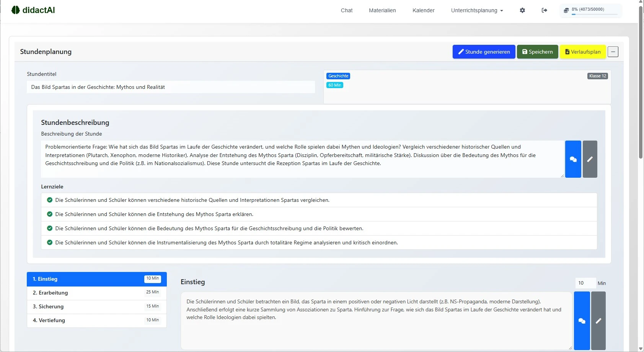
Task: Click the didactAI brain logo
Action: 15,10
